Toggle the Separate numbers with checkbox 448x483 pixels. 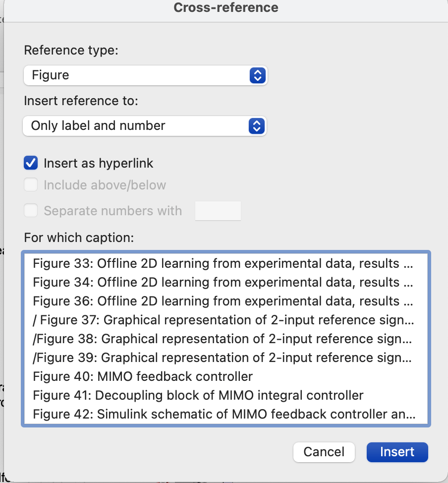coord(31,211)
